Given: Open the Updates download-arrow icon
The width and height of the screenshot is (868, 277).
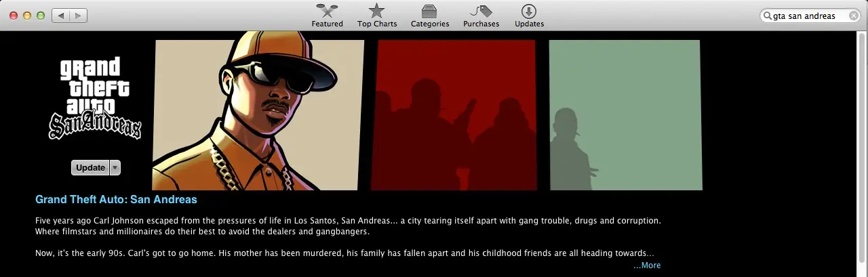Looking at the screenshot, I should (529, 11).
